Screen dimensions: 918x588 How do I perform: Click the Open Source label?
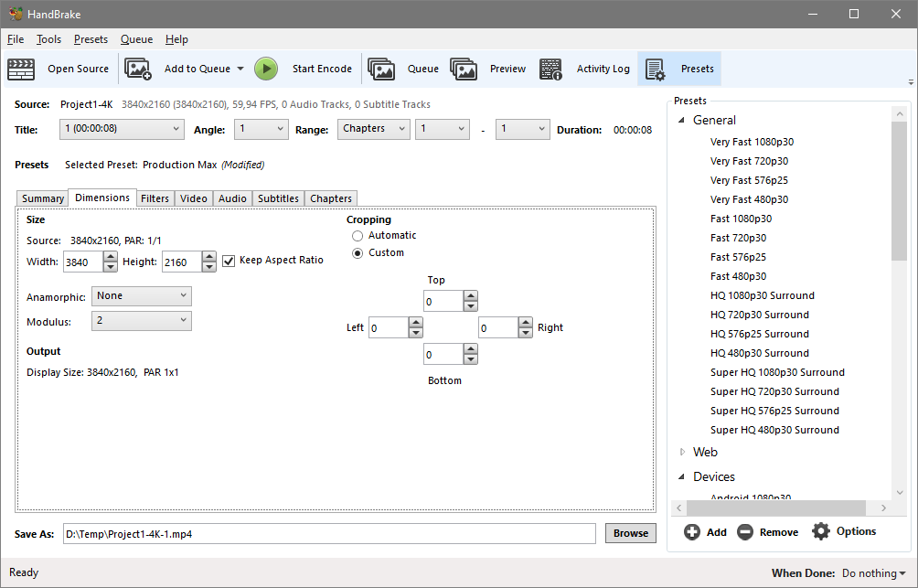pos(79,69)
